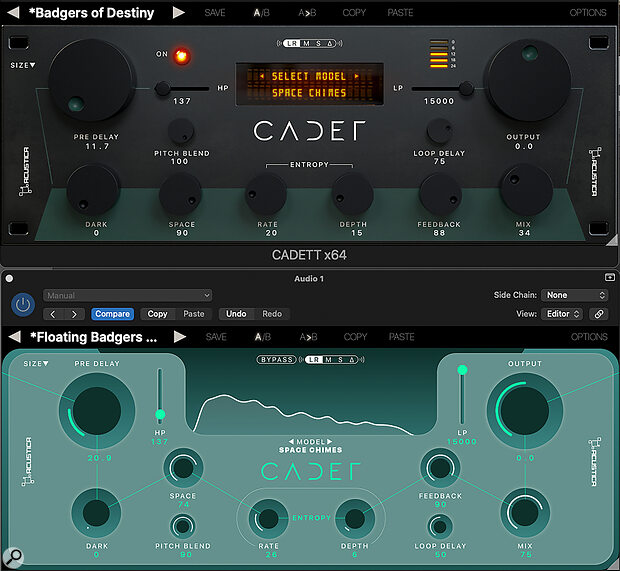Click vertical HP slider handle in teal Cadet
620x571 pixels.
160,414
